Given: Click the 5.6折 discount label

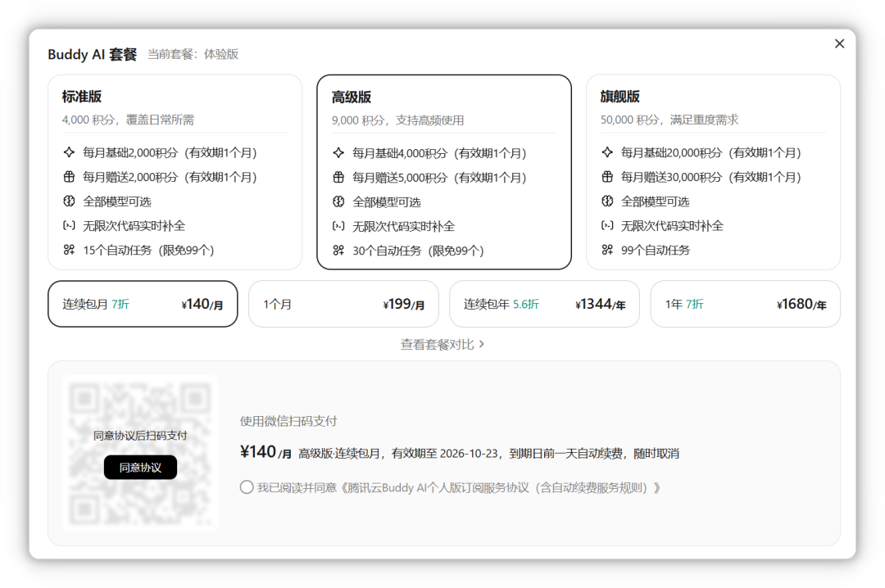Looking at the screenshot, I should pos(526,304).
